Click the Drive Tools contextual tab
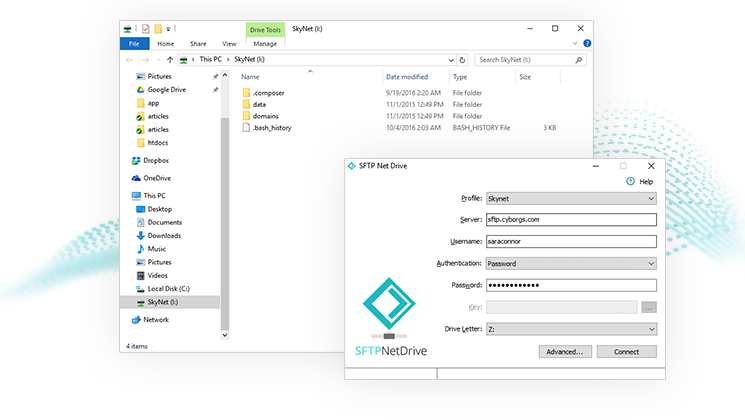 tap(265, 30)
